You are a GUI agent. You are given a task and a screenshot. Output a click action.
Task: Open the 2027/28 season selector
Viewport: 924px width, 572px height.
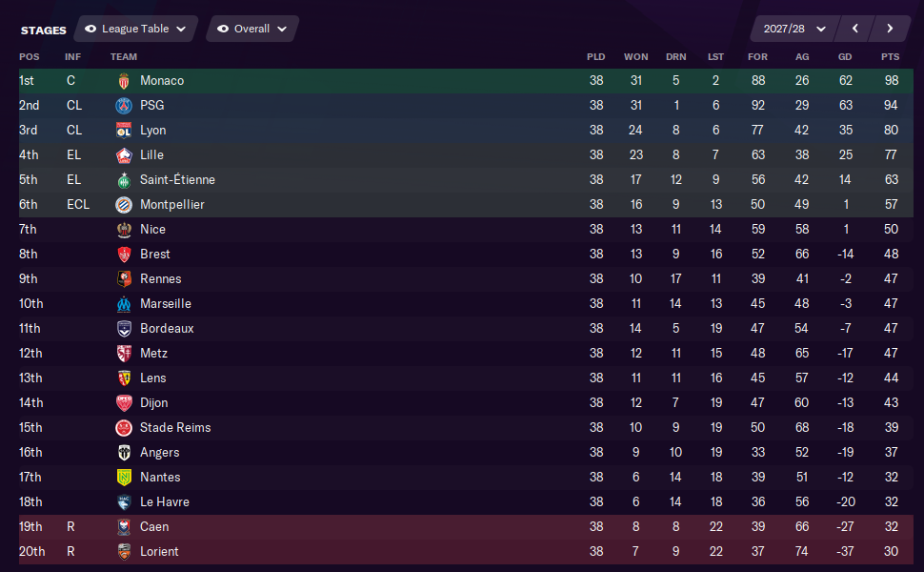[794, 29]
